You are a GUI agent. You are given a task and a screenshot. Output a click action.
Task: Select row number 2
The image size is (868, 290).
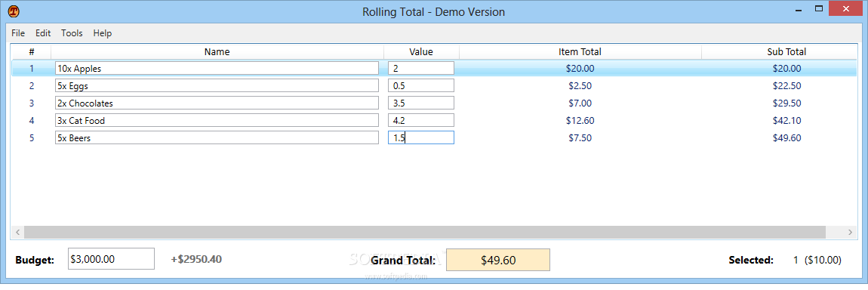tap(32, 86)
